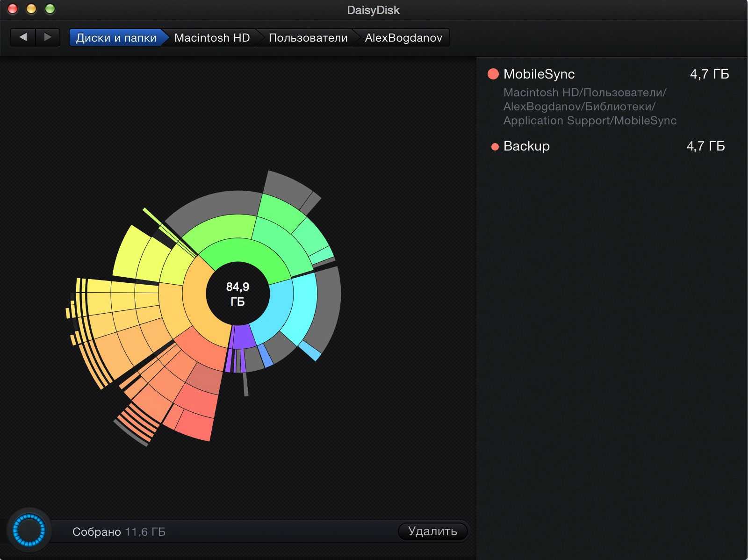Click the blue collector circle icon

tap(29, 531)
